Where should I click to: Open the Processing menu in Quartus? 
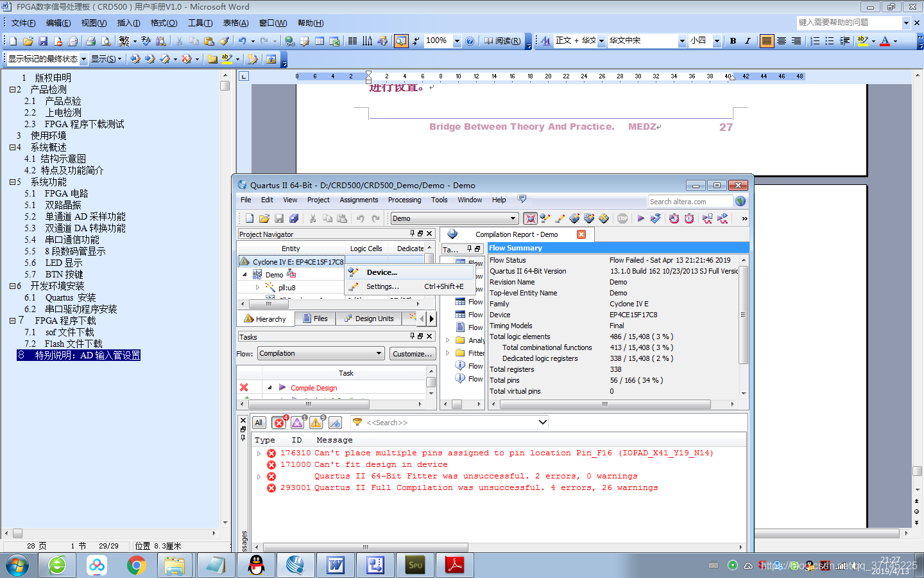coord(404,200)
